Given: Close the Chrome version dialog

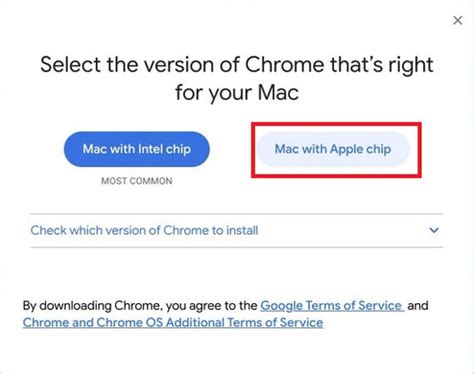Looking at the screenshot, I should coord(458,21).
